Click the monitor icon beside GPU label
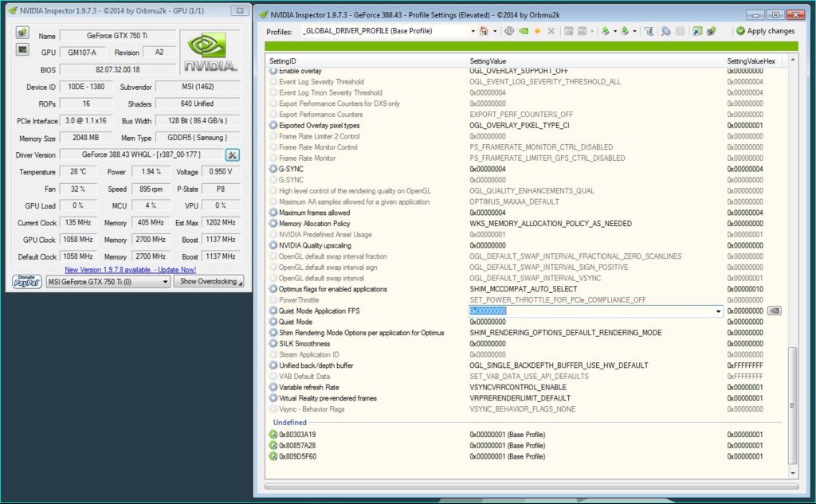816x504 pixels. point(22,50)
